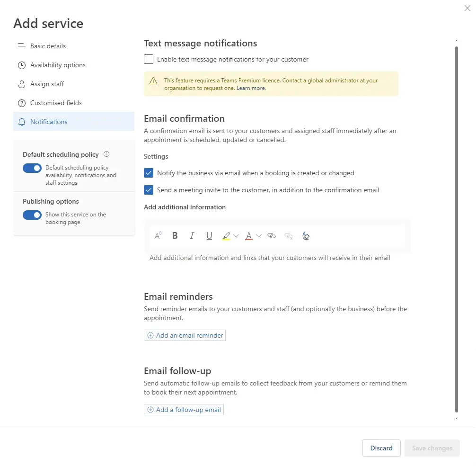This screenshot has height=466, width=476.
Task: Click the insert link icon
Action: [272, 236]
